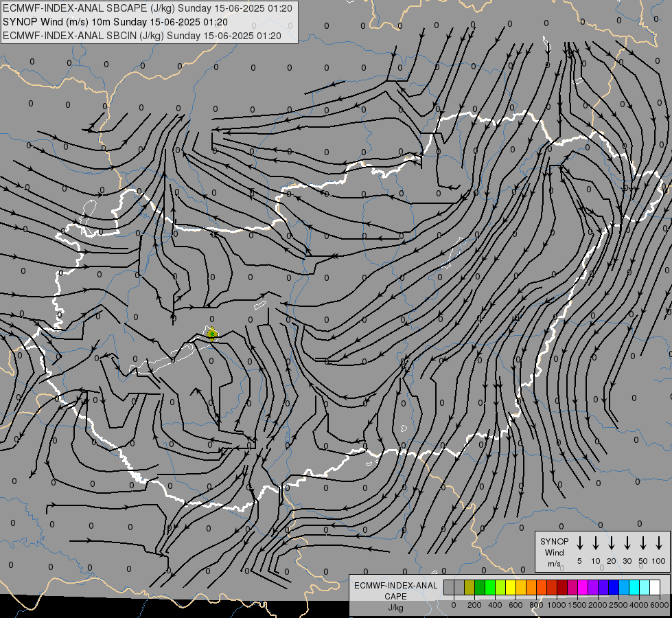This screenshot has height=618, width=672.
Task: Select the orange-red CAPE legend swatch
Action: [542, 588]
